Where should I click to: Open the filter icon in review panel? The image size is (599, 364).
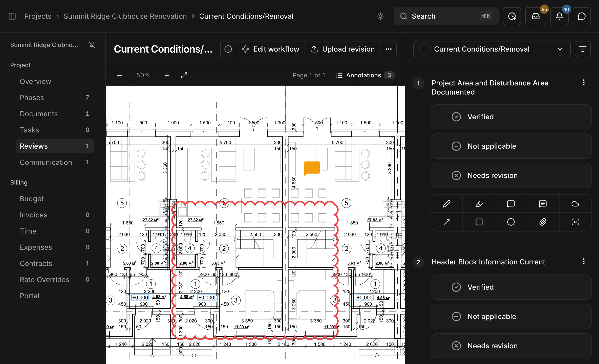pyautogui.click(x=583, y=49)
